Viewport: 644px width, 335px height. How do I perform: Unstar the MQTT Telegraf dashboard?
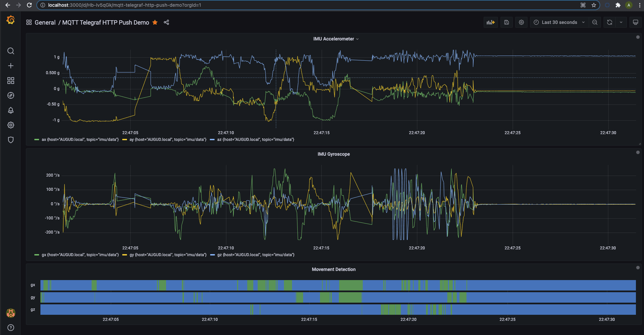(x=155, y=22)
